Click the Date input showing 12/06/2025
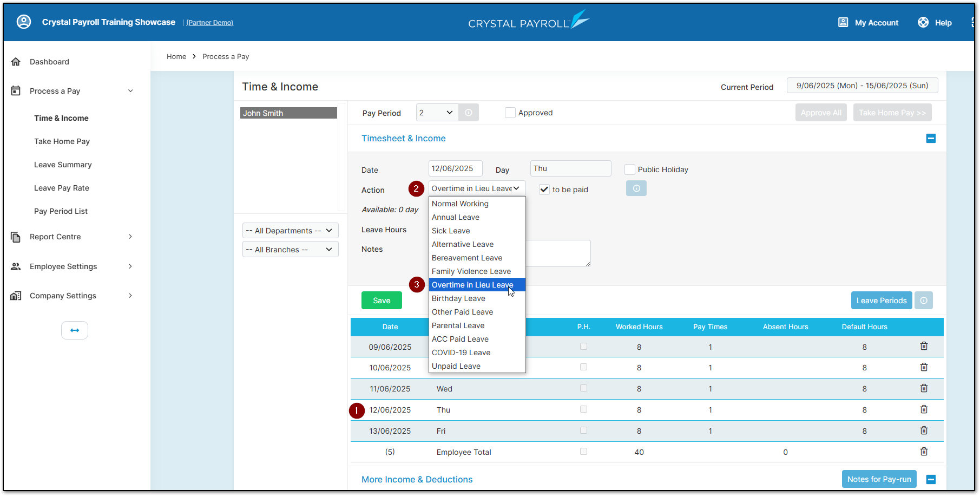 (x=455, y=168)
